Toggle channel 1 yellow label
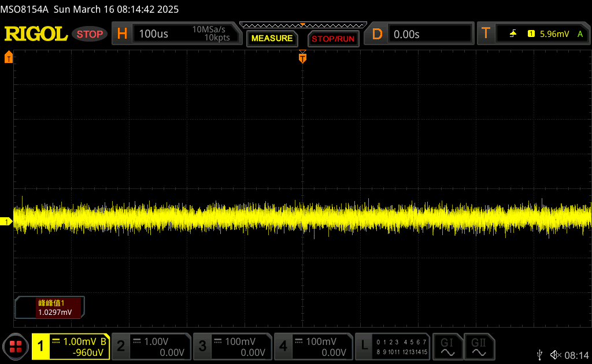Image resolution: width=592 pixels, height=364 pixels. 41,346
